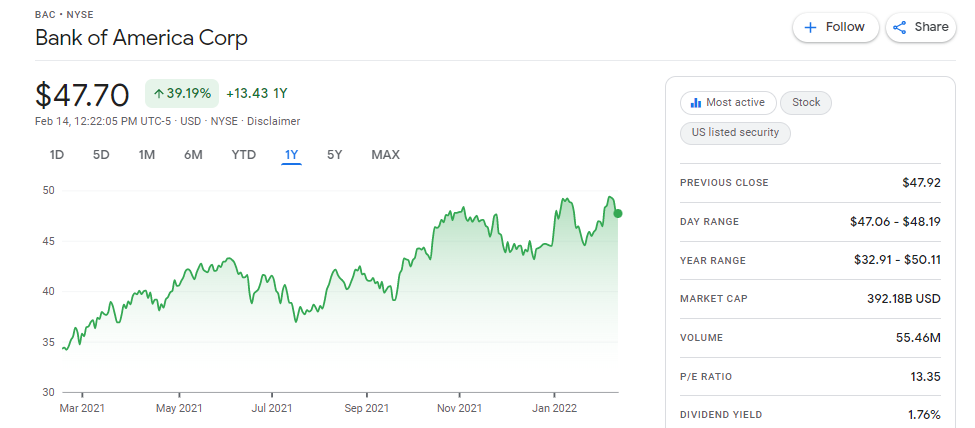Open the US listed security chip

(x=736, y=133)
